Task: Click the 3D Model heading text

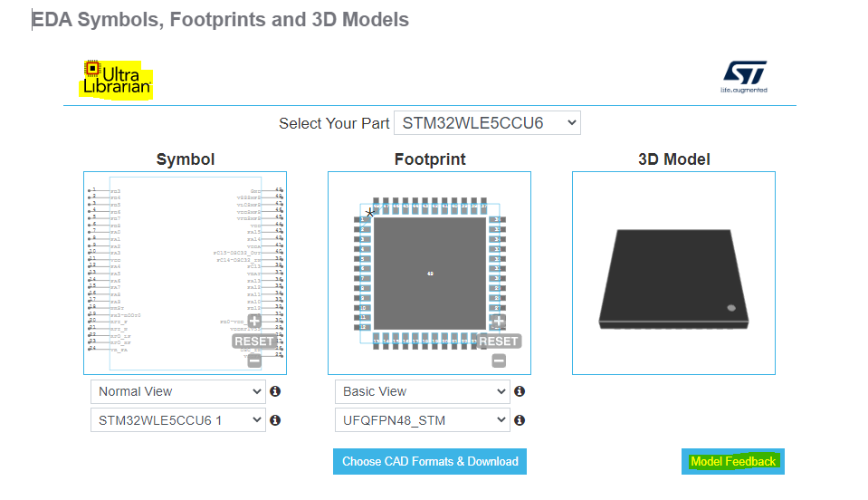Action: tap(673, 159)
